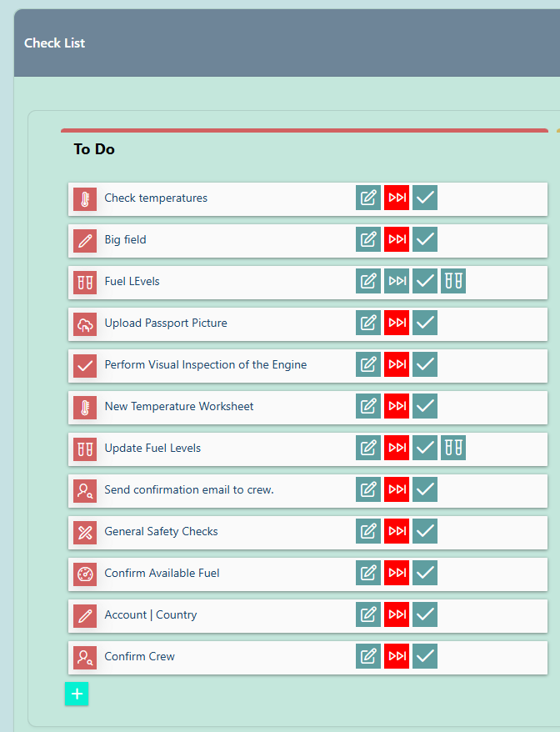Select the To Do column header
The image size is (560, 732).
point(94,149)
